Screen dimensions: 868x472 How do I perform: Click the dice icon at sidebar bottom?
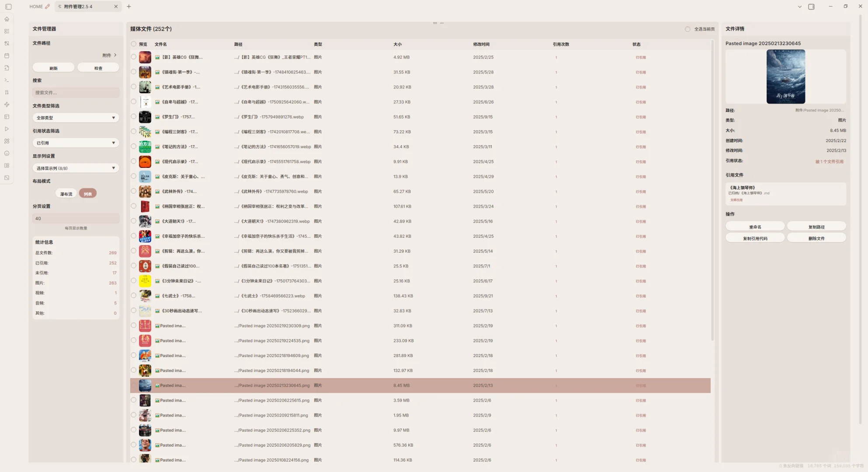[x=7, y=178]
